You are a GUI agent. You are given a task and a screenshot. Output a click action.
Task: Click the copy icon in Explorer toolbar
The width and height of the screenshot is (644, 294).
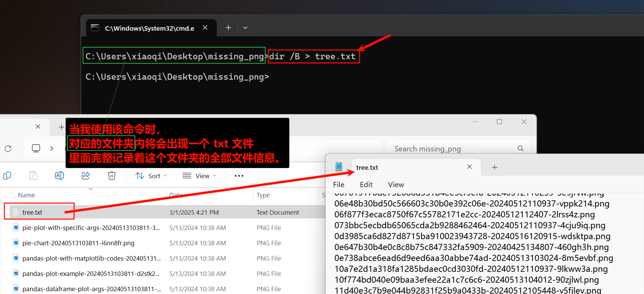[7, 175]
